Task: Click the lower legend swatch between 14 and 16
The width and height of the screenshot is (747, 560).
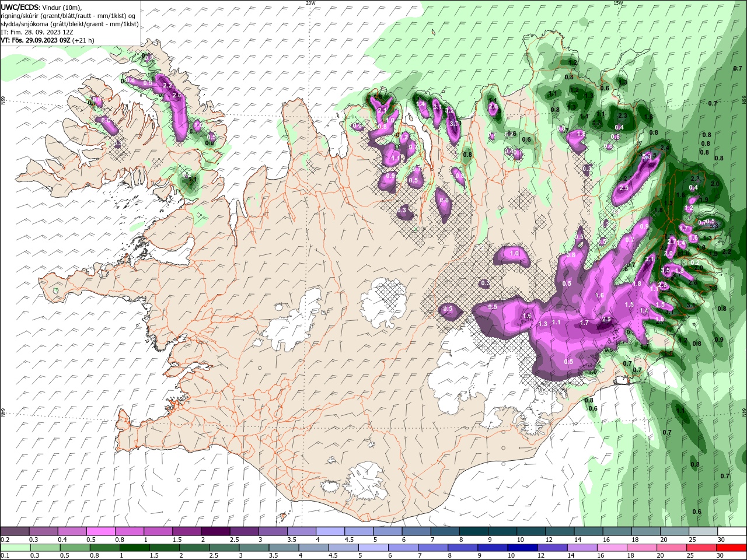Action: [582, 548]
